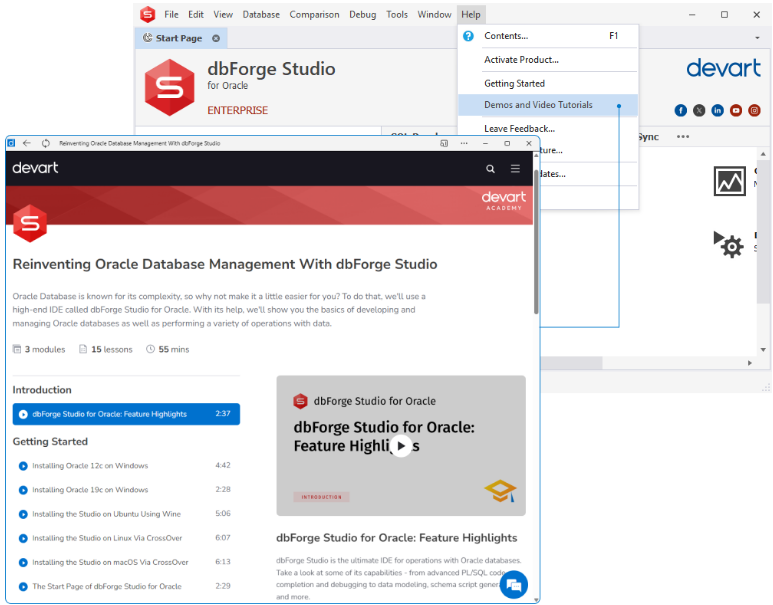Viewport: 773px width, 605px height.
Task: Open lesson Installing the Studio on Ubuntu Using Wine
Action: tap(126, 514)
